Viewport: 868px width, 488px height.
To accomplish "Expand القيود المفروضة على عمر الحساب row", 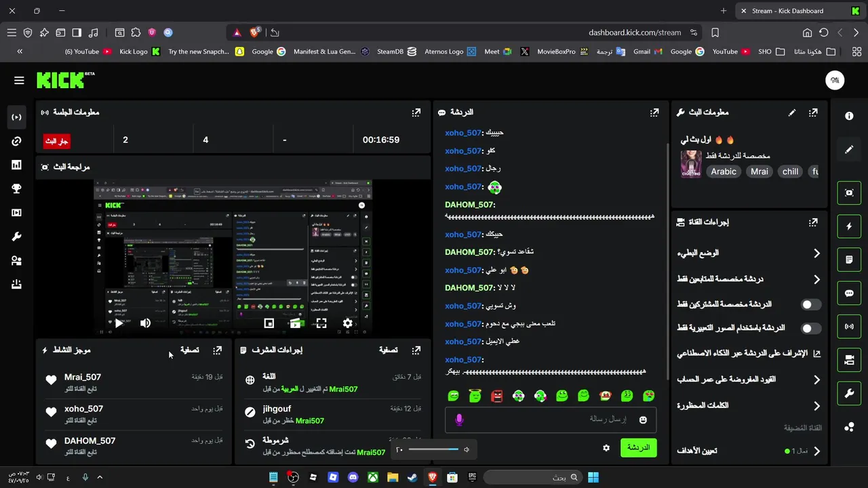I will pyautogui.click(x=749, y=380).
